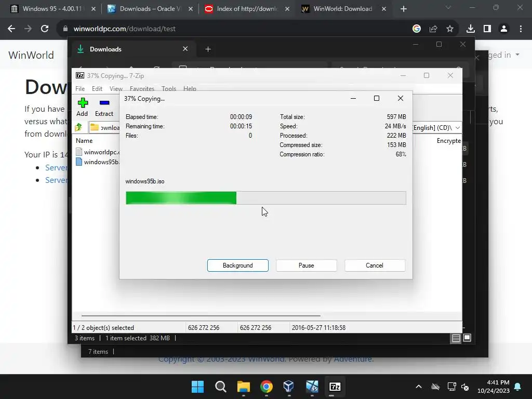This screenshot has width=532, height=399.
Task: Close the WinWorld: Download browser tab
Action: tap(384, 9)
